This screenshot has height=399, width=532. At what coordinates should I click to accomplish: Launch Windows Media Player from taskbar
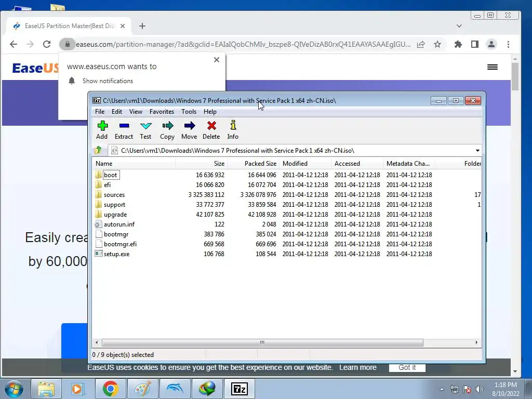pyautogui.click(x=78, y=389)
